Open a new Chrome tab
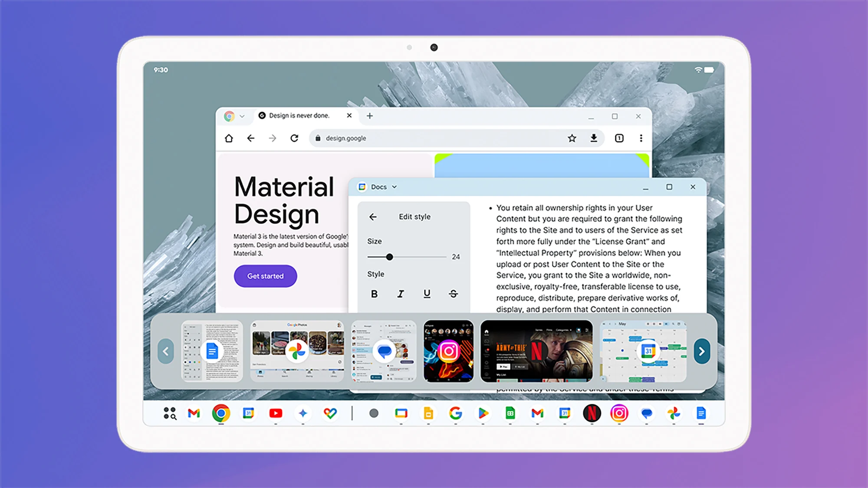Screen dimensions: 868x488 tap(370, 116)
